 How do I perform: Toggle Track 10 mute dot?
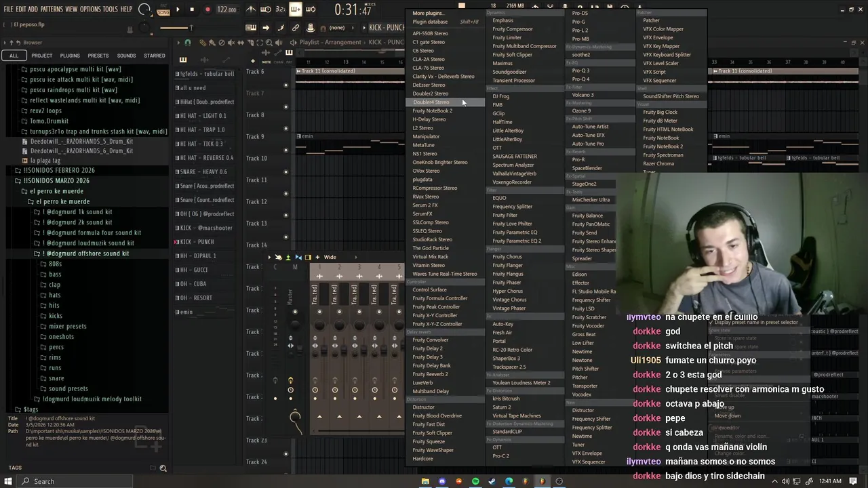285,171
